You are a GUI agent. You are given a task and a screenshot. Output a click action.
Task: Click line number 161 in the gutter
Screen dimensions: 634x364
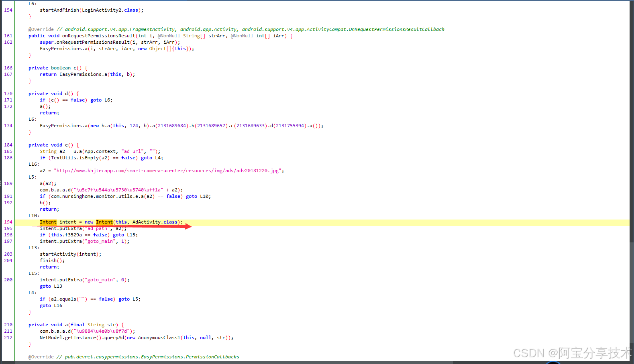point(8,36)
